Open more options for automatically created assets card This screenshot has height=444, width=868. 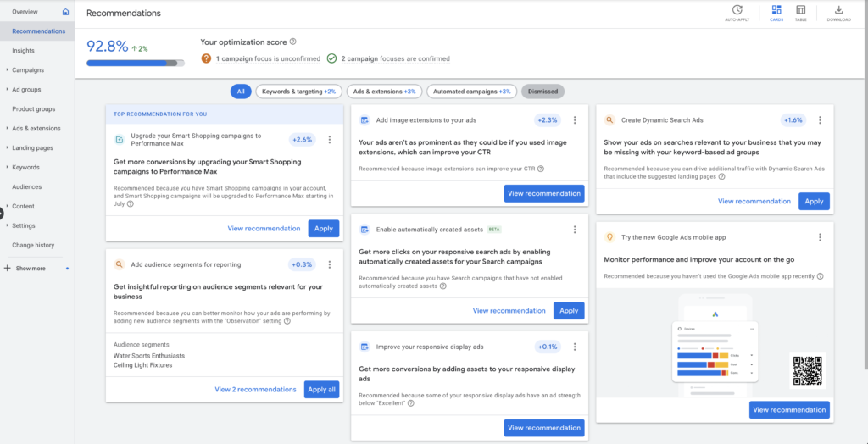point(575,229)
